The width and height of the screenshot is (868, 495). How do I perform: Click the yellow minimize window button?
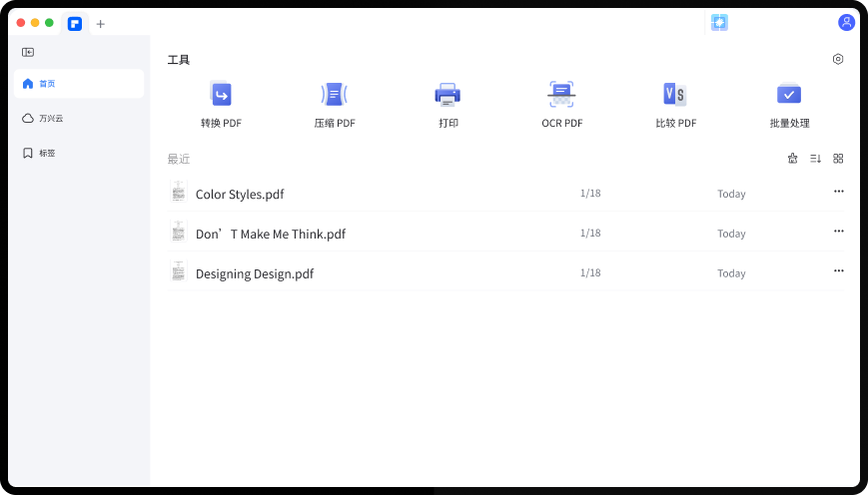(35, 23)
